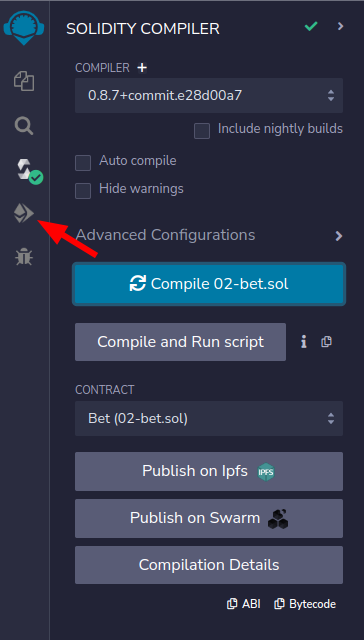364x640 pixels.
Task: Open Remix home logo icon
Action: point(24,27)
